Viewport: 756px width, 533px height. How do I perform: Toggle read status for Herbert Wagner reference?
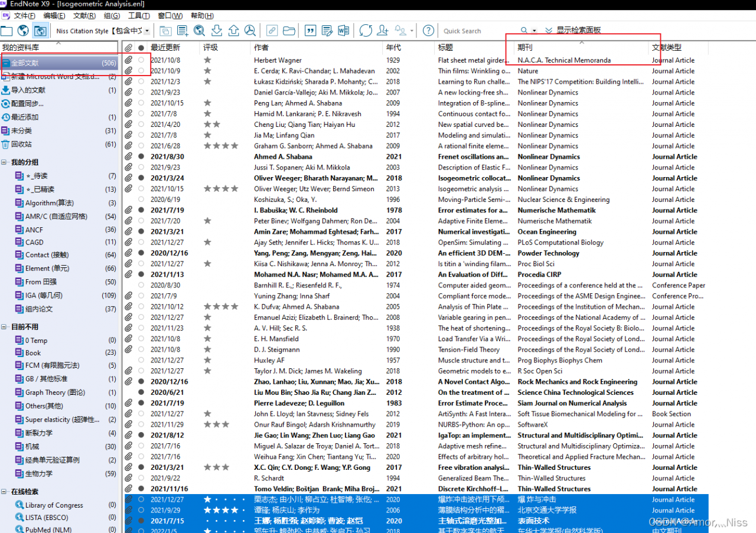coord(141,60)
